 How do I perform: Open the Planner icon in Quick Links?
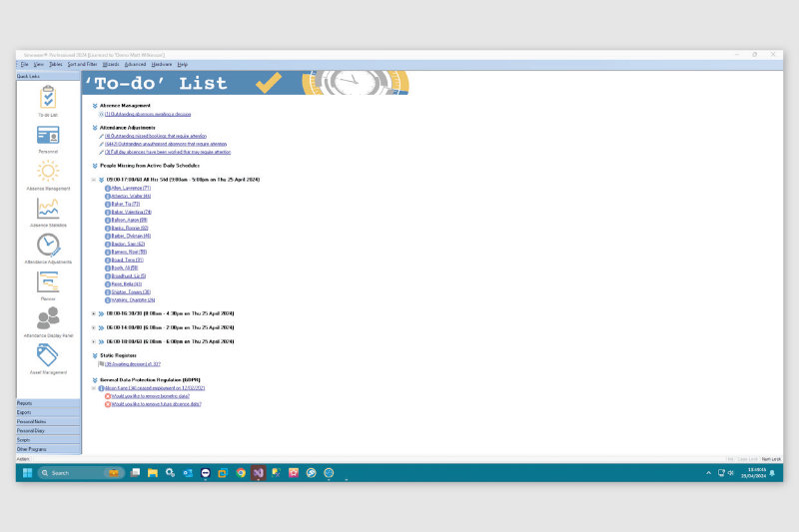pyautogui.click(x=48, y=282)
